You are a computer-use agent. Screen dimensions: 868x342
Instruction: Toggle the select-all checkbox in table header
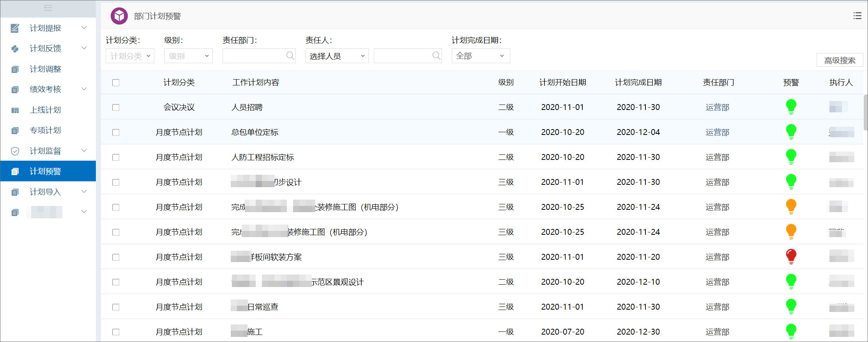click(116, 83)
